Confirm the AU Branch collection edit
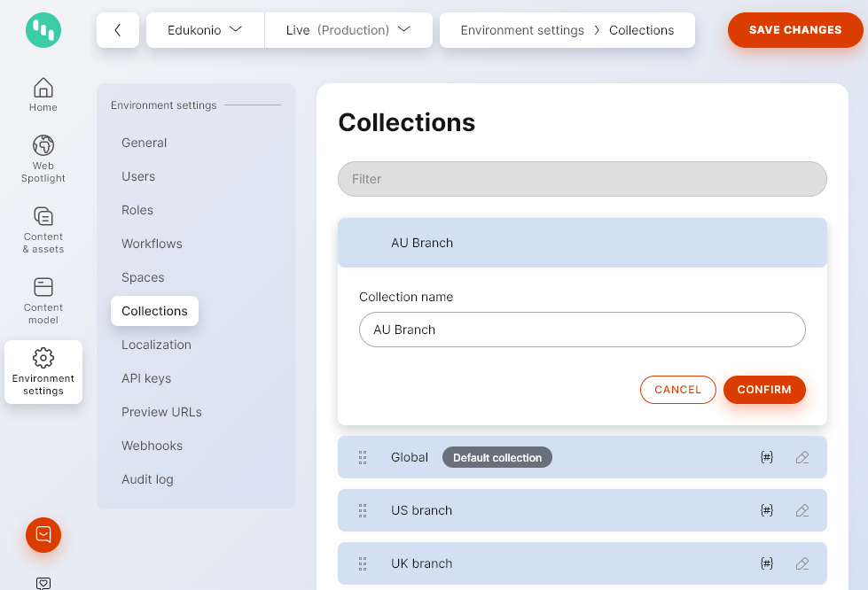 (x=764, y=390)
